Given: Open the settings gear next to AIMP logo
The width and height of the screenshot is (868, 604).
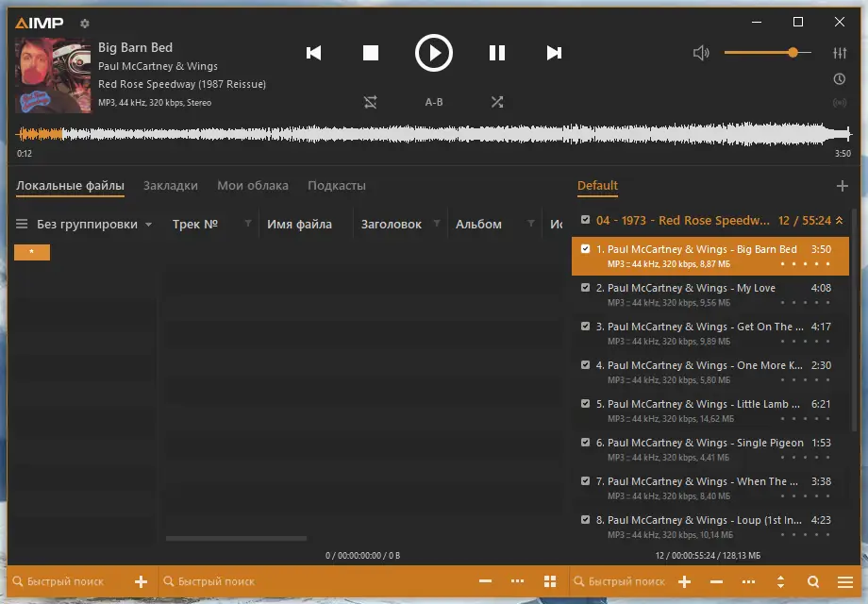Looking at the screenshot, I should click(x=84, y=24).
